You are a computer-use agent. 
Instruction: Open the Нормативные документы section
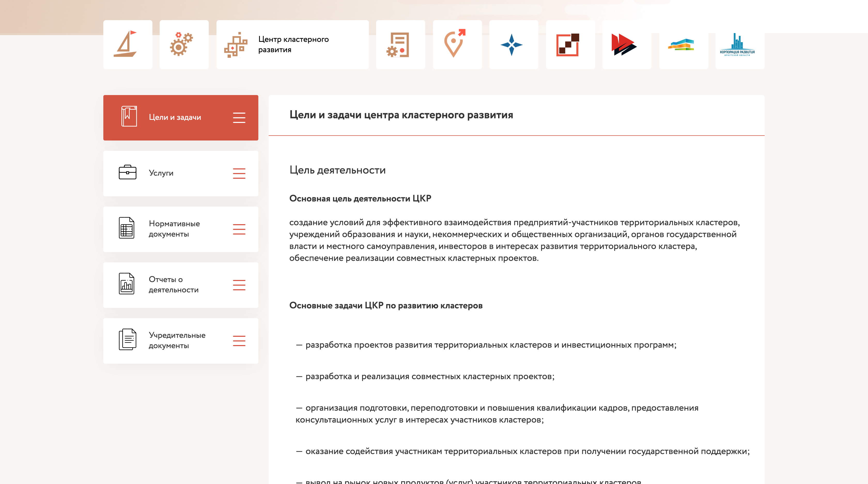point(181,229)
